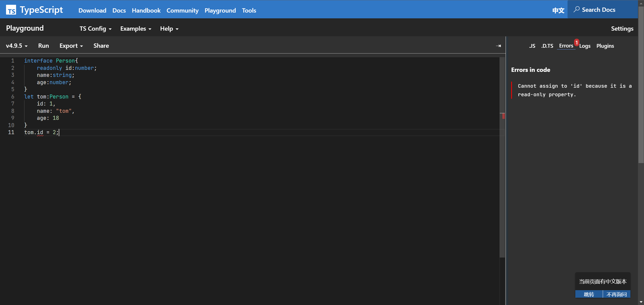Click red error marker in editor overview ruler
644x305 pixels.
click(503, 116)
